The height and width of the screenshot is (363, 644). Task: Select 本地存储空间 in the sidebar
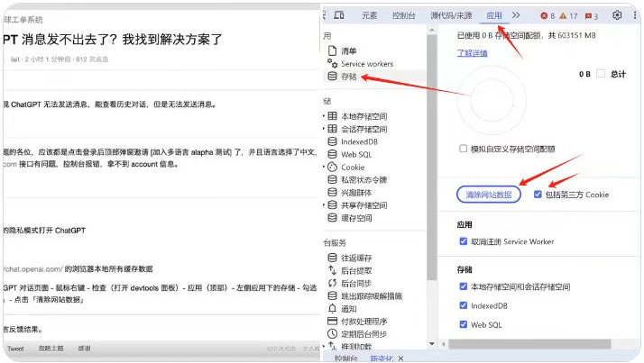363,116
